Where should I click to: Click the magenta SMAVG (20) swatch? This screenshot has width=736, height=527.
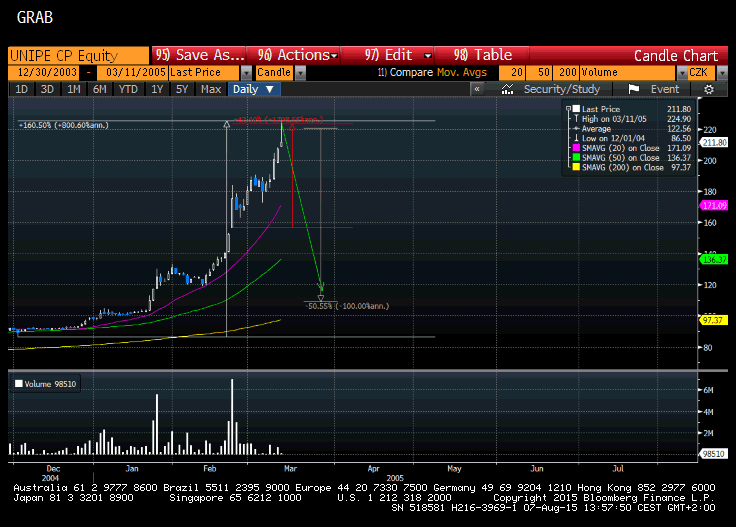point(574,149)
